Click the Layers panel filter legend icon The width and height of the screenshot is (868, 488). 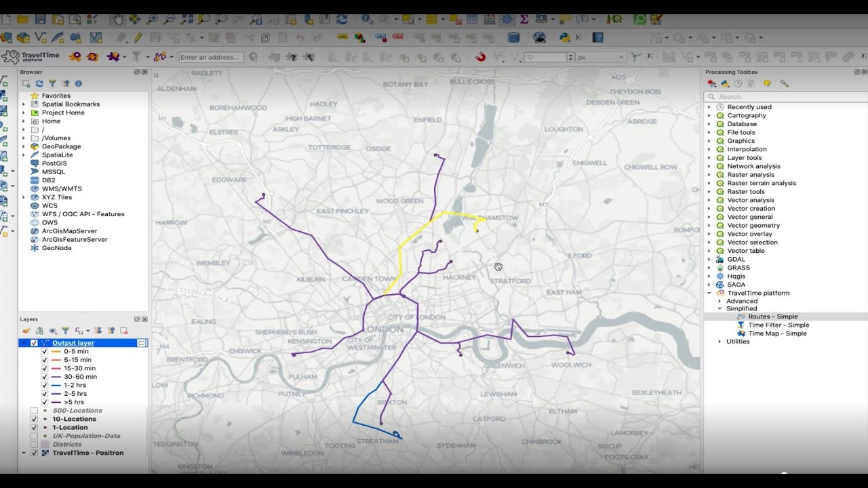(x=65, y=331)
